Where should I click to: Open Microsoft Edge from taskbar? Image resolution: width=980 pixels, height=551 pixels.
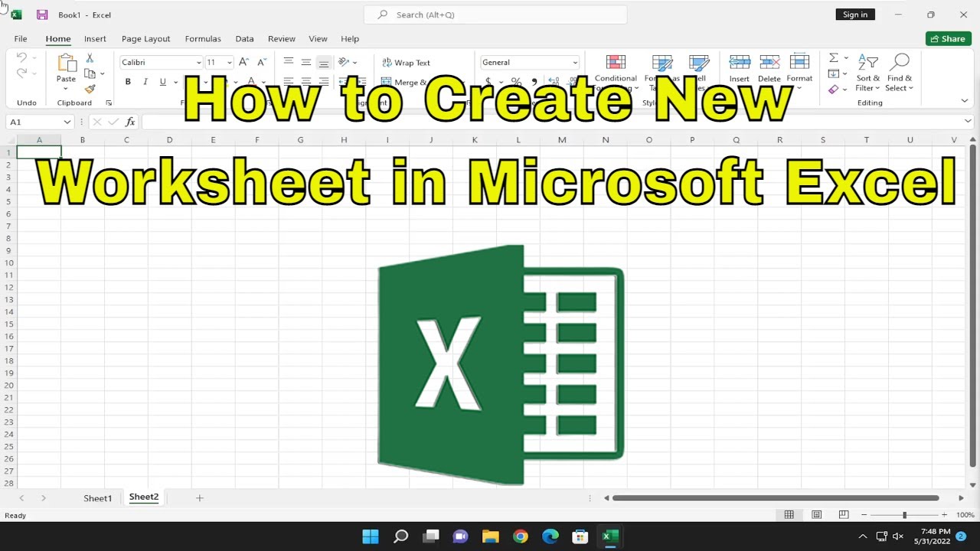coord(550,536)
